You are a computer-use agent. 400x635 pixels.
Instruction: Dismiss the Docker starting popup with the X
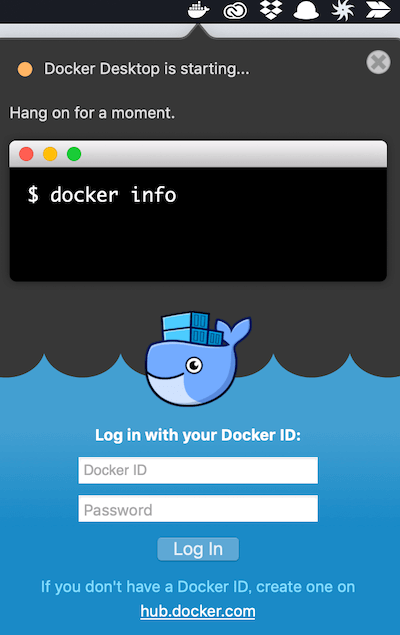(x=379, y=62)
